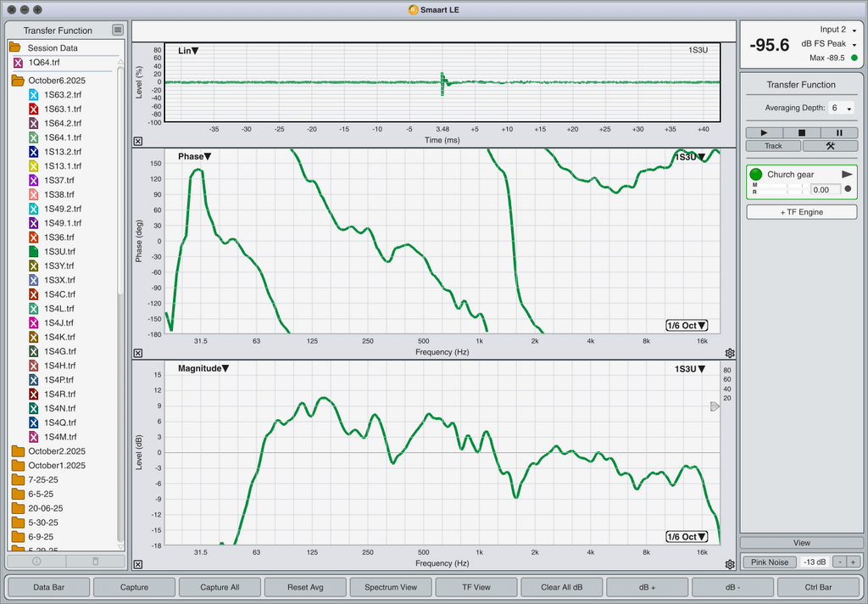Click the + TF Engine button
This screenshot has width=868, height=604.
point(801,212)
